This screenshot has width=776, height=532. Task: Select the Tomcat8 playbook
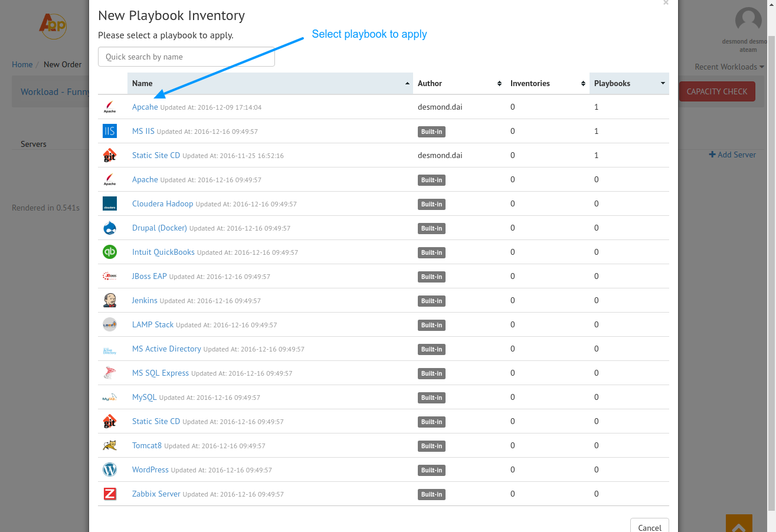(147, 445)
